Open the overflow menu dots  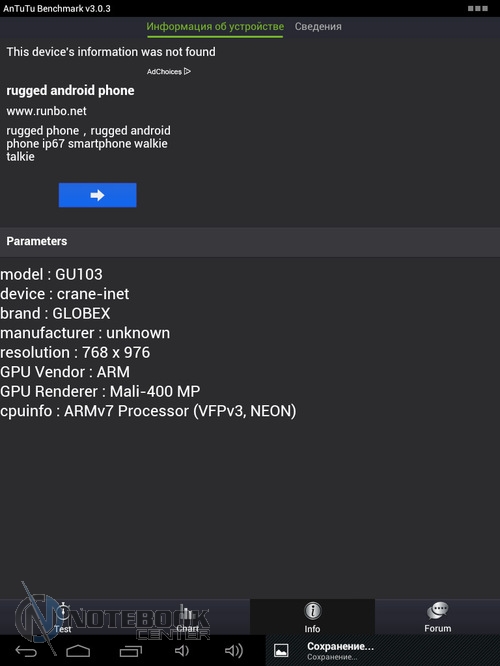[478, 8]
